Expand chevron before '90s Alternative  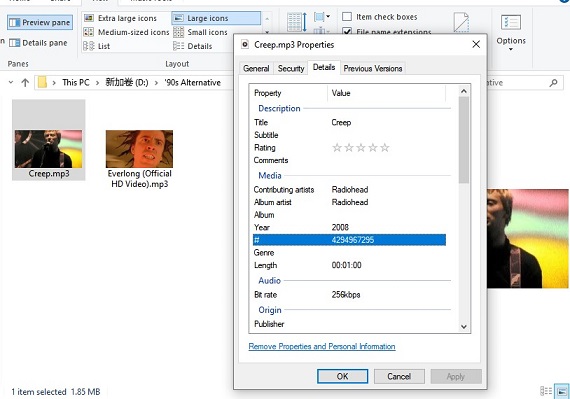156,83
